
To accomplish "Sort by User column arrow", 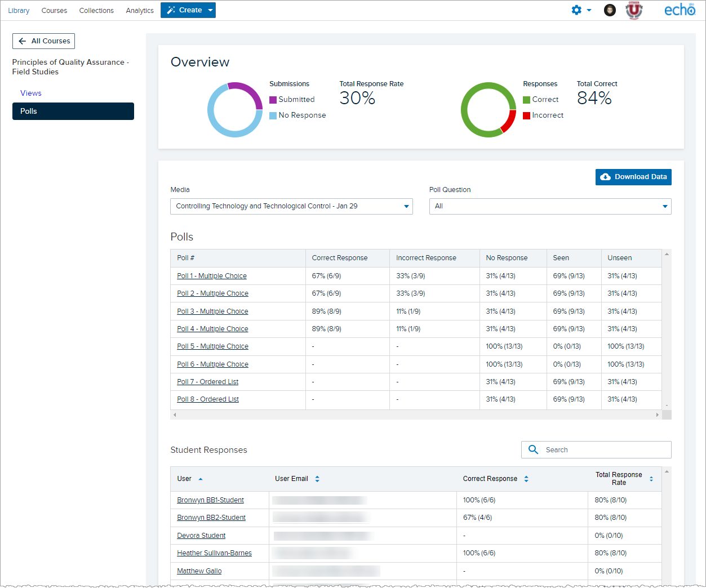I will [x=201, y=479].
